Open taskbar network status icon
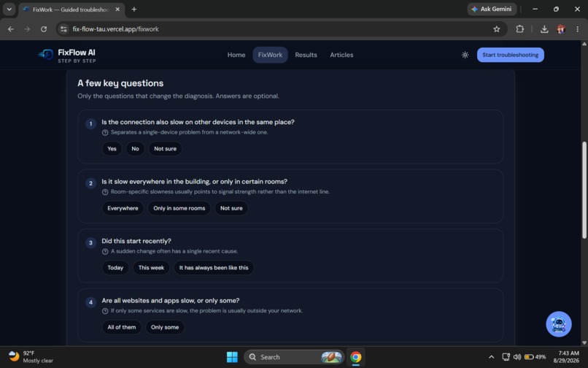The width and height of the screenshot is (588, 368). tap(506, 357)
